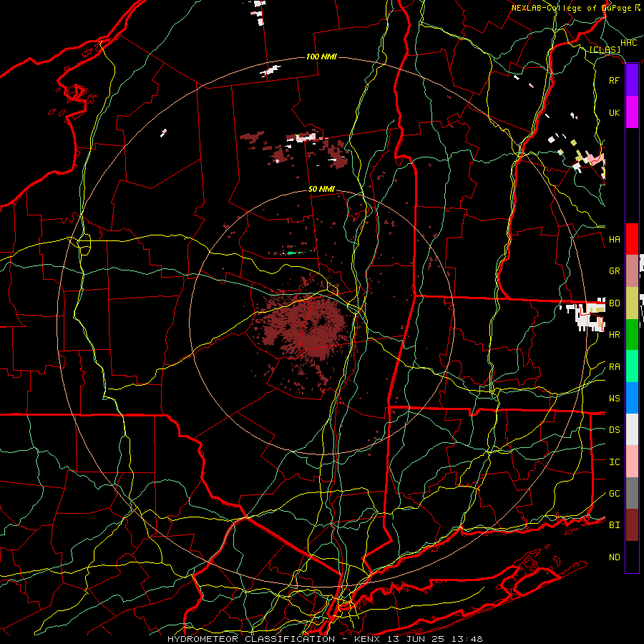Click the 100 NMI range ring label
This screenshot has width=644, height=644.
[321, 57]
